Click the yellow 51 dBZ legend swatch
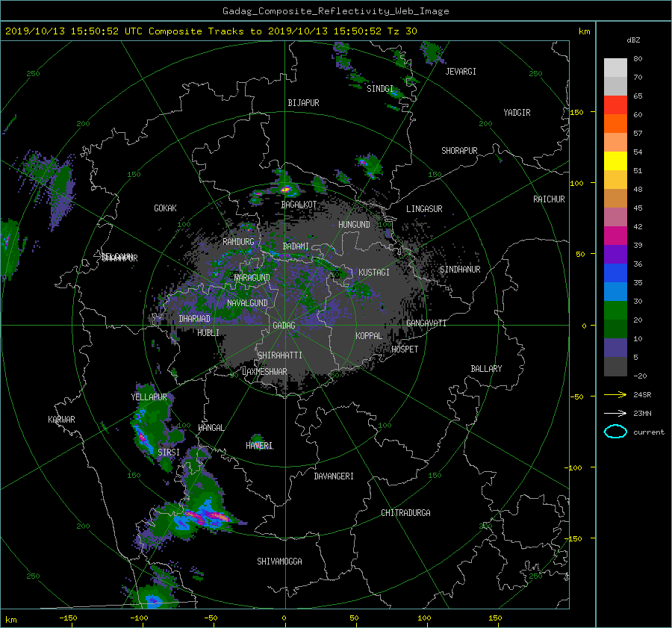672x628 pixels. (x=615, y=161)
